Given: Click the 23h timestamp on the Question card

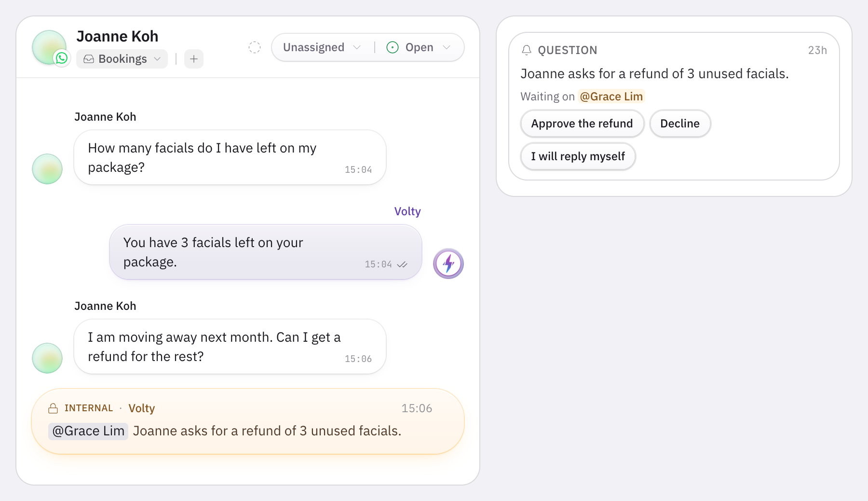Looking at the screenshot, I should tap(817, 50).
